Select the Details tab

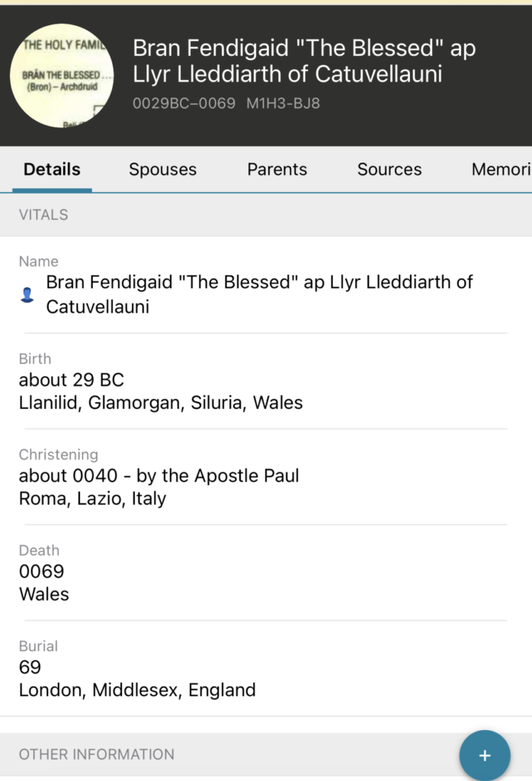52,169
